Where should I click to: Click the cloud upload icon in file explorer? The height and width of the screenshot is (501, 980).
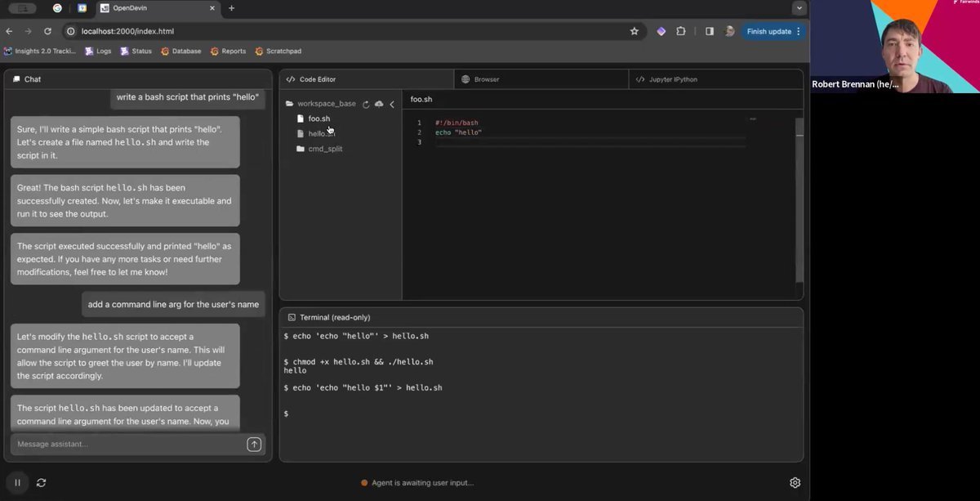pyautogui.click(x=379, y=104)
